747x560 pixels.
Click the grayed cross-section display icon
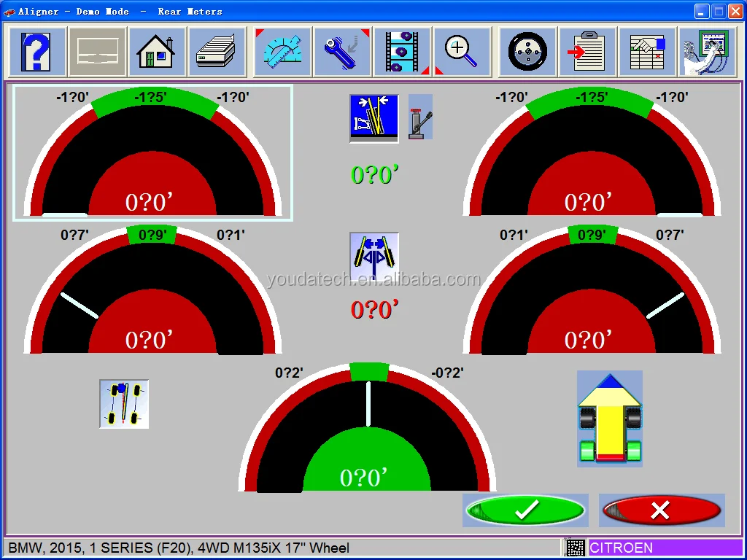[98, 51]
